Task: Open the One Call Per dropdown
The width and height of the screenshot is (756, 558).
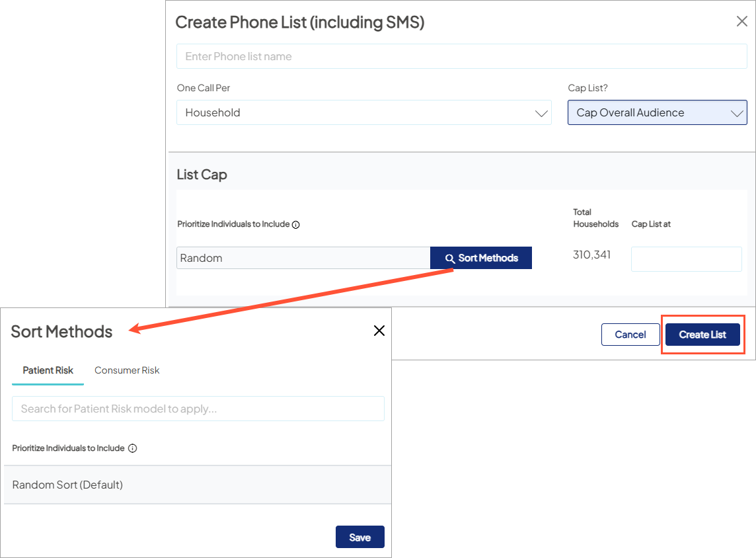Action: [363, 112]
